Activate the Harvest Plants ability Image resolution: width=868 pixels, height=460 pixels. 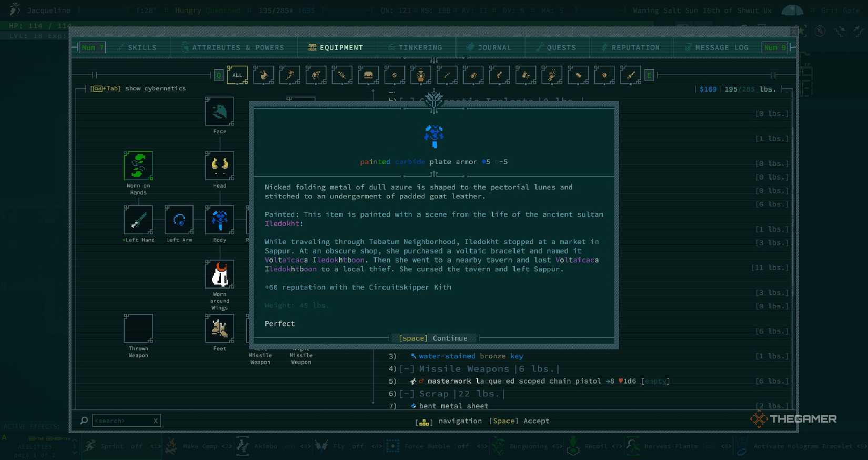[678, 446]
